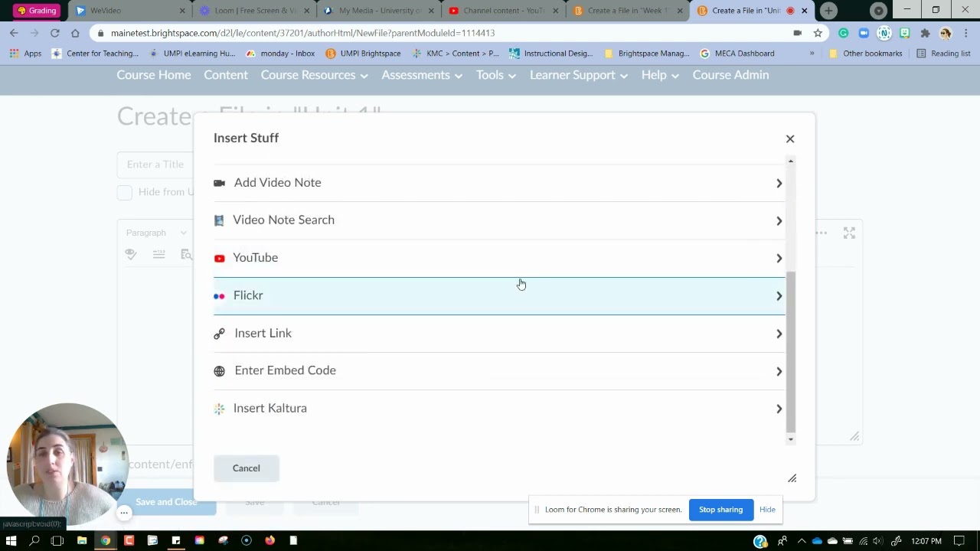Expand the Assessments dropdown
The width and height of the screenshot is (980, 551).
click(422, 75)
